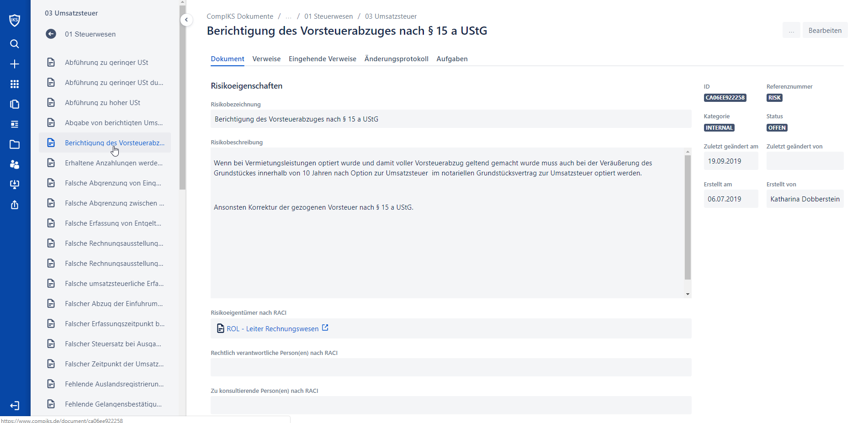Open Falsche Erfassung von Entgelt... document

coord(105,223)
